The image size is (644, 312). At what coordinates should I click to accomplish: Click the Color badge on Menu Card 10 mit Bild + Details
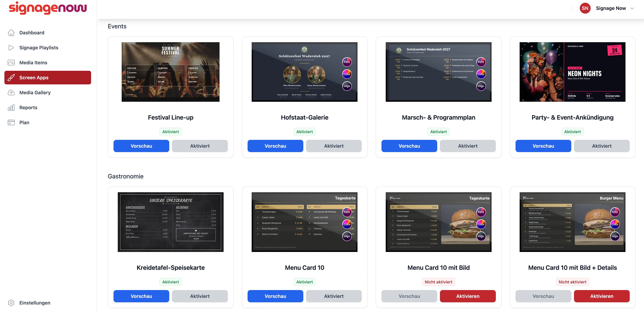[615, 224]
